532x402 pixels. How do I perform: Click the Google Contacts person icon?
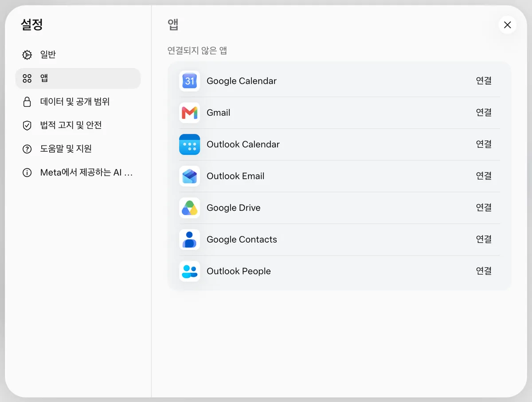[190, 240]
